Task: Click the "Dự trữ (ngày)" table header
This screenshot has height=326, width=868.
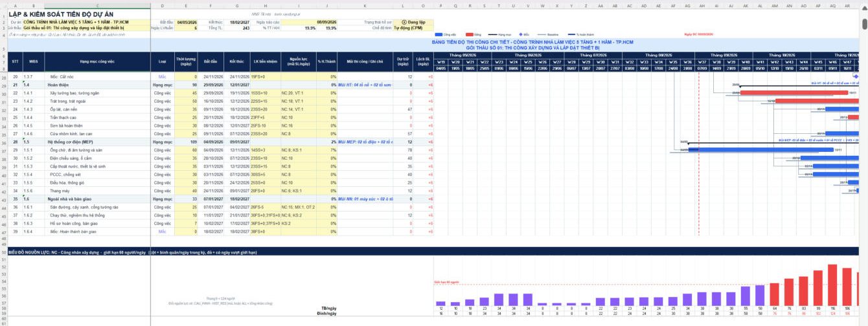Action: click(x=404, y=62)
